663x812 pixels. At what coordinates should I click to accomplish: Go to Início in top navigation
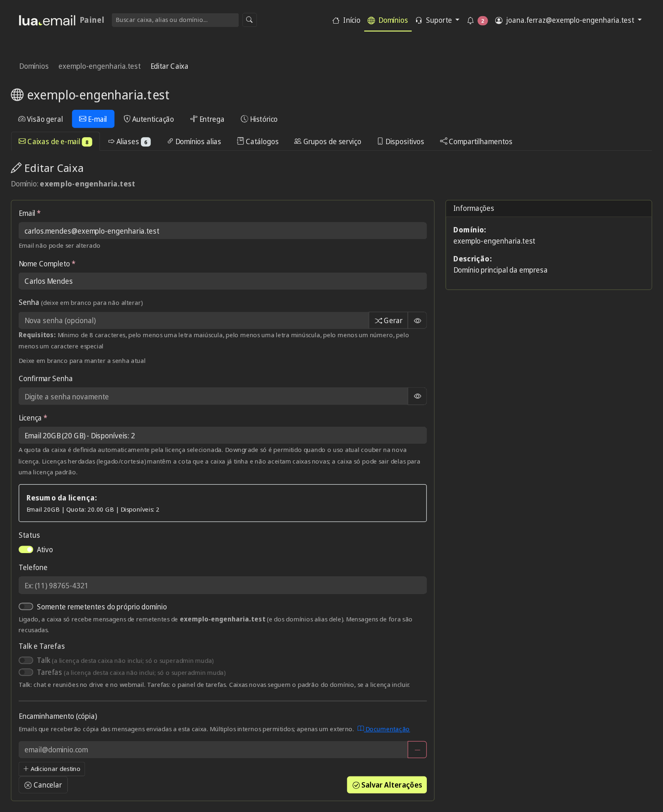346,20
